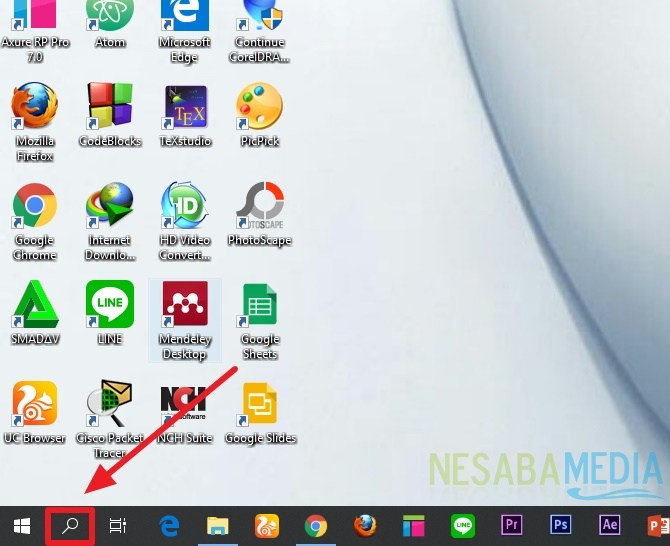This screenshot has width=670, height=546.
Task: Click the taskbar search magnifier icon
Action: tap(70, 526)
